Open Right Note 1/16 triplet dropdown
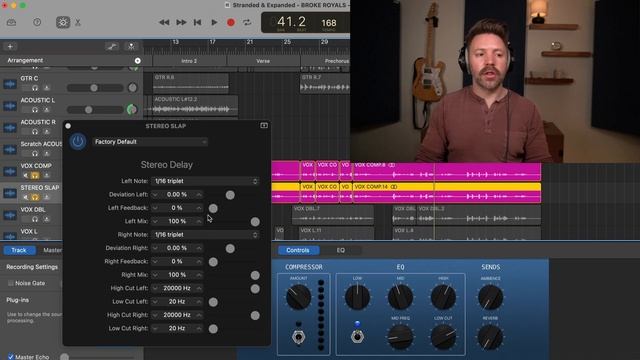 click(205, 235)
